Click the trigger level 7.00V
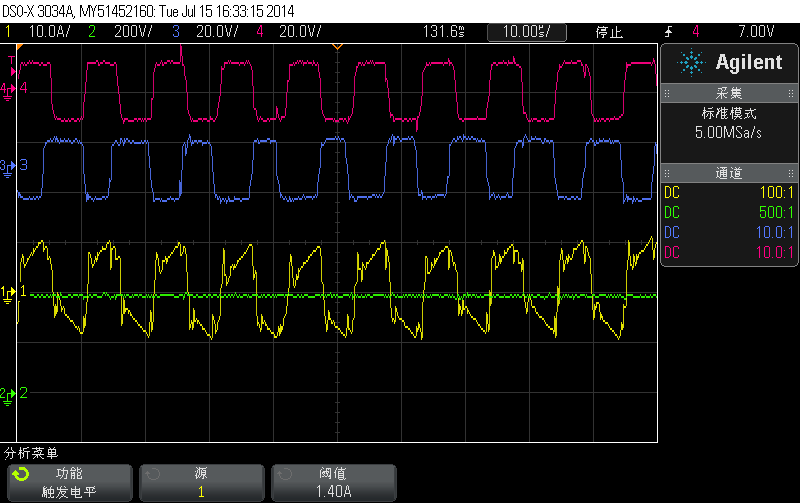800x503 pixels. [x=756, y=32]
